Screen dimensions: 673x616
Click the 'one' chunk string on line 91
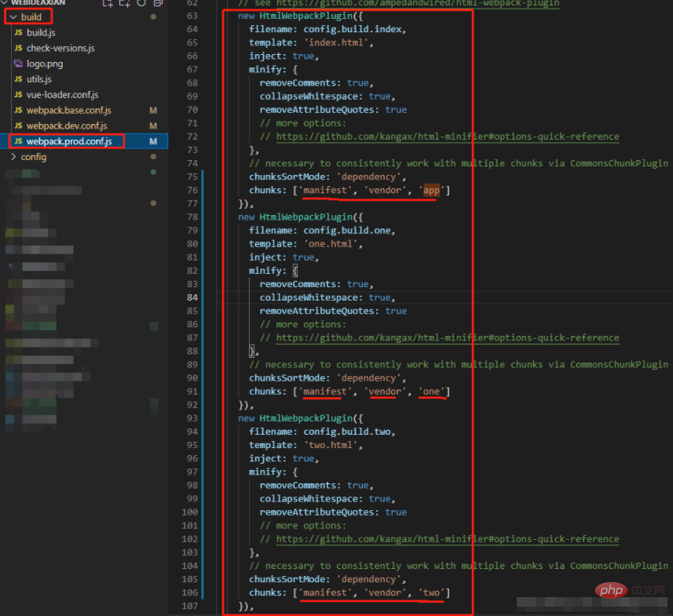[431, 392]
